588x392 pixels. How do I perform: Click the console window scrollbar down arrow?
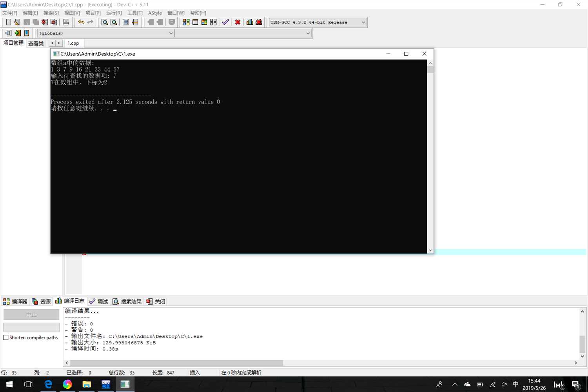pos(430,250)
